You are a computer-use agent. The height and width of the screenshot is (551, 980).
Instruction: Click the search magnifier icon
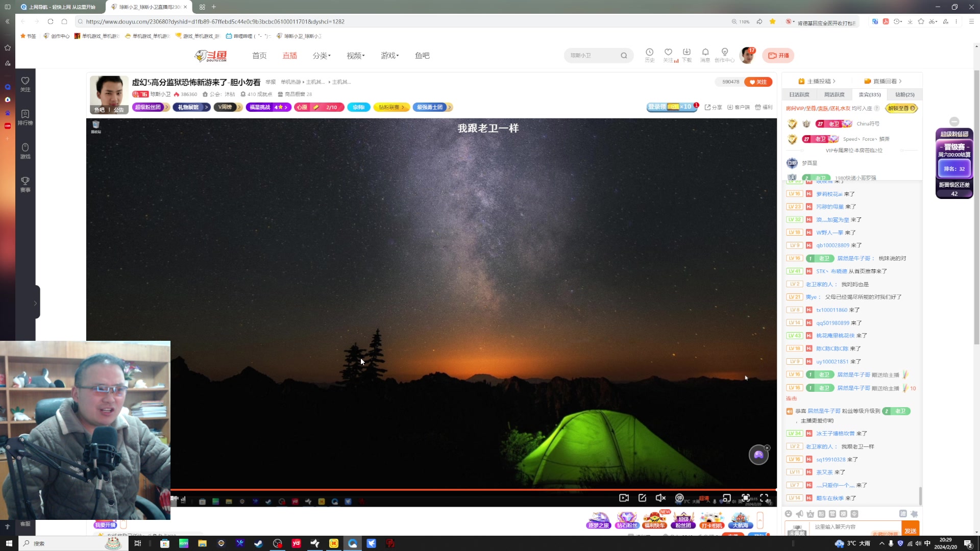coord(624,56)
